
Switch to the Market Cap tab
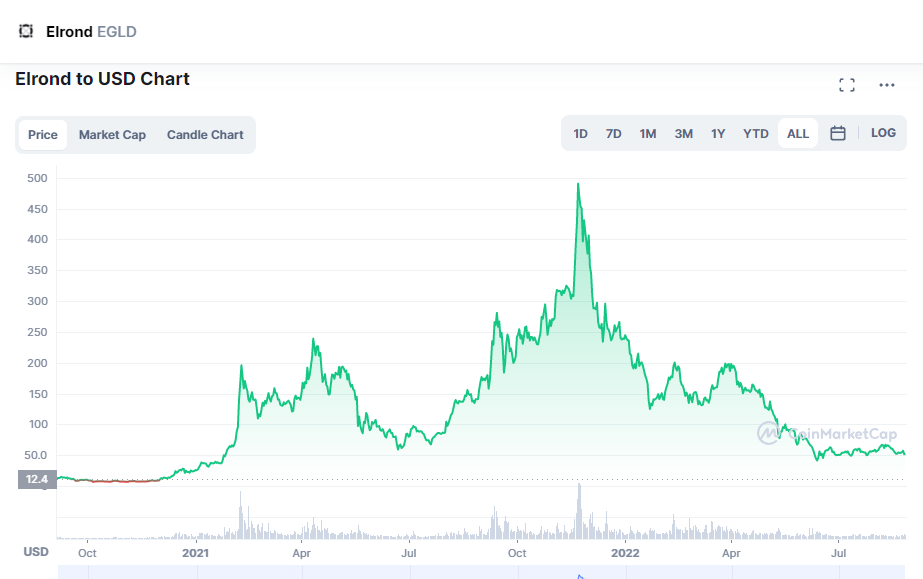[112, 135]
